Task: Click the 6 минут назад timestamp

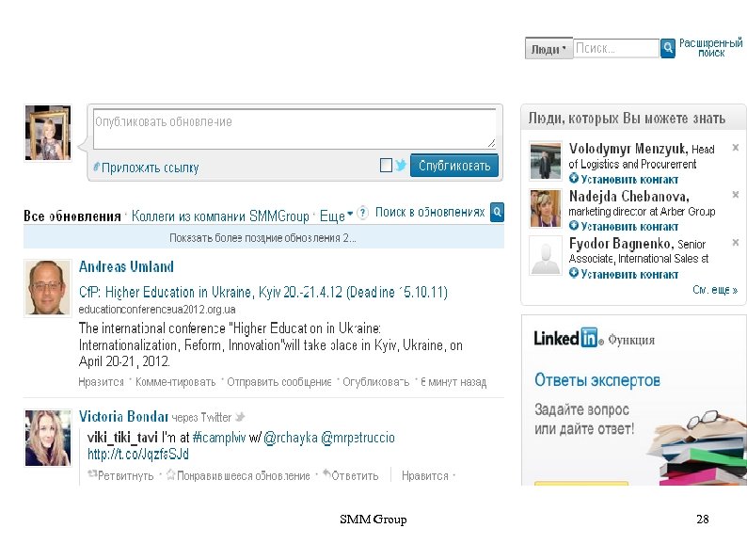Action: [453, 382]
